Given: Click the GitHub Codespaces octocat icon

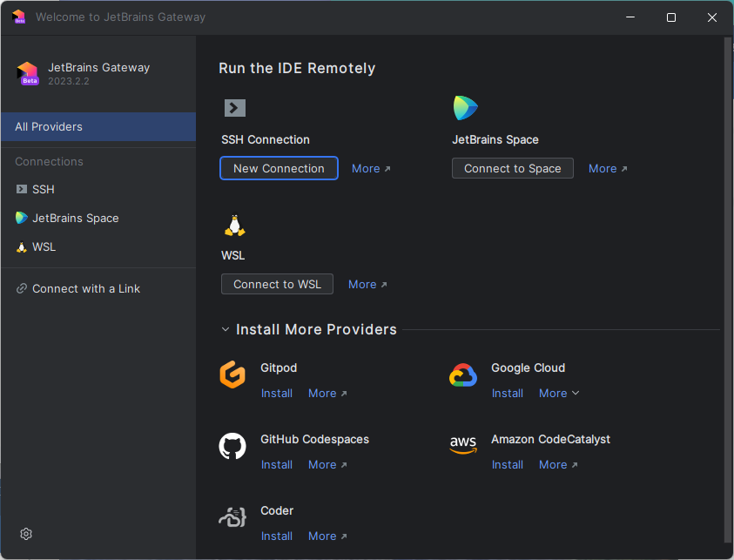Looking at the screenshot, I should tap(232, 446).
